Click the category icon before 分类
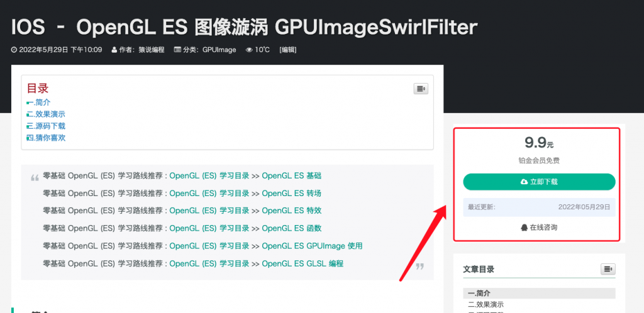644x313 pixels. coord(177,50)
